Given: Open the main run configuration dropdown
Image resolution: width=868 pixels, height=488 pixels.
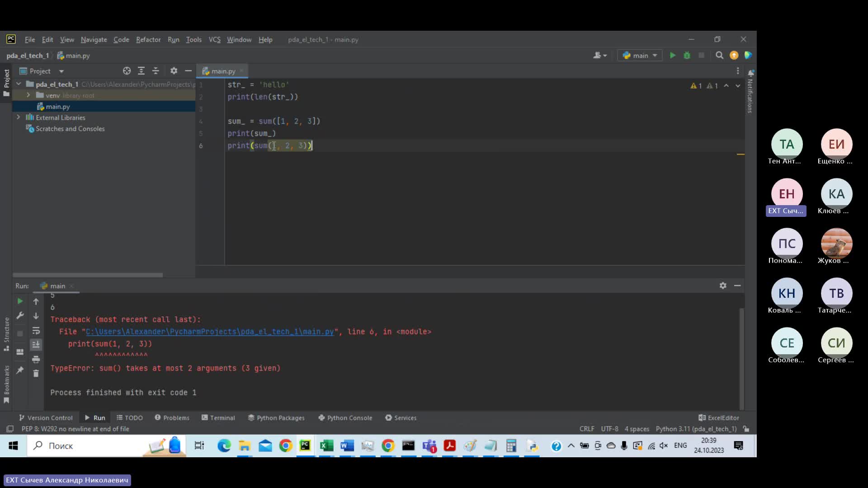Looking at the screenshot, I should click(x=640, y=55).
